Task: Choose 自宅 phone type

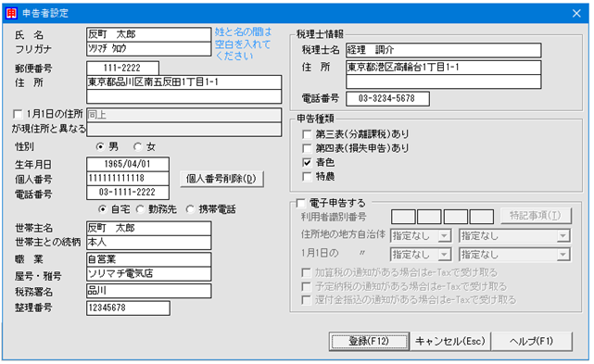Action: point(102,209)
